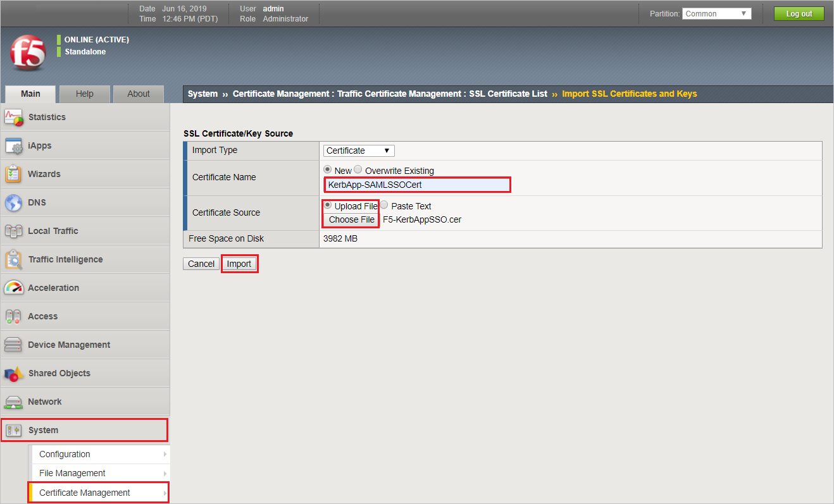Click the Cancel button

201,264
